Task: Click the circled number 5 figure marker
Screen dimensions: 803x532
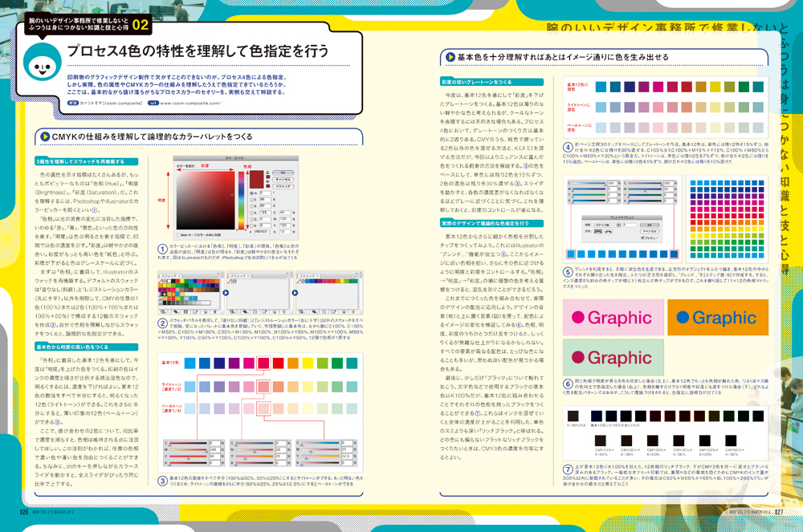Action: point(568,272)
